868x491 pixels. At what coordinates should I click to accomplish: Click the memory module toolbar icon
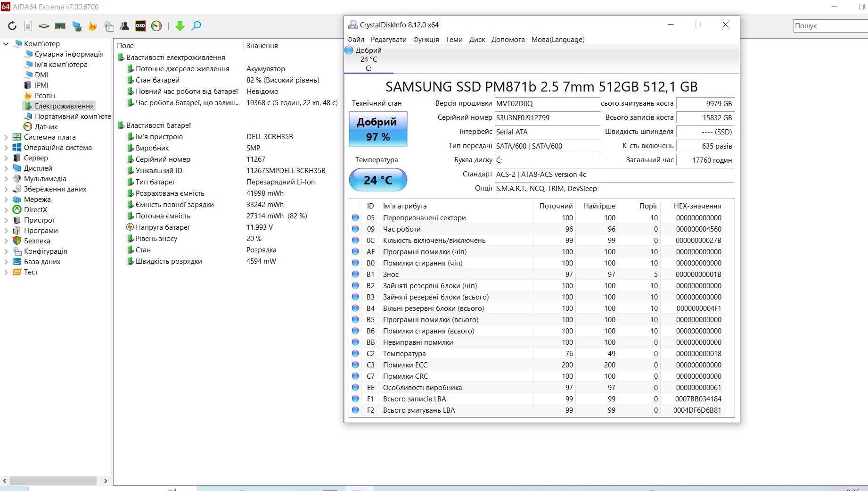[x=60, y=26]
